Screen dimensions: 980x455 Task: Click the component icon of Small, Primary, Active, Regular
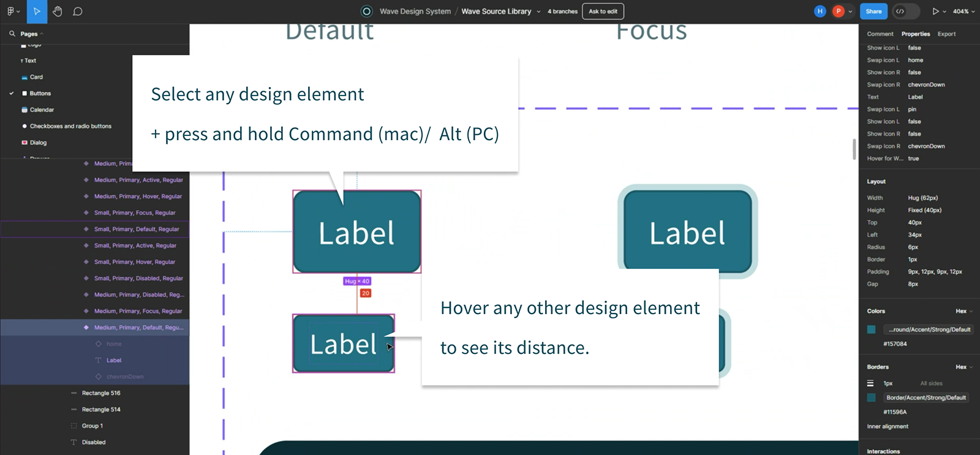pyautogui.click(x=86, y=246)
